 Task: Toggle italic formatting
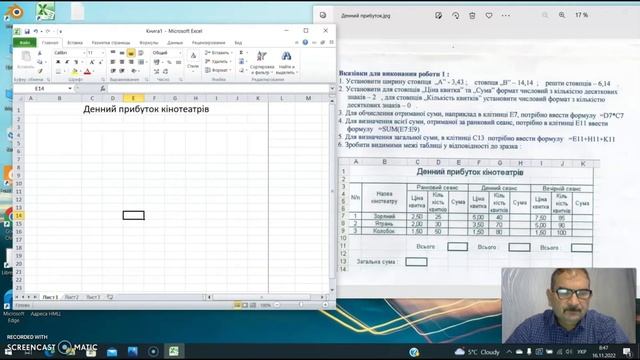pyautogui.click(x=67, y=62)
